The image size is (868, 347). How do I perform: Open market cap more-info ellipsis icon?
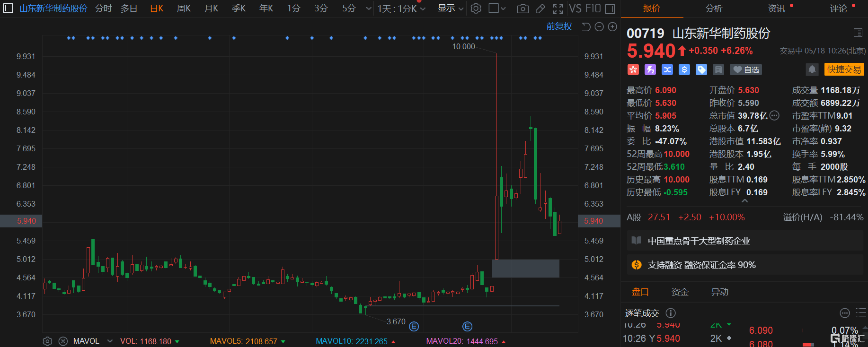coord(774,115)
